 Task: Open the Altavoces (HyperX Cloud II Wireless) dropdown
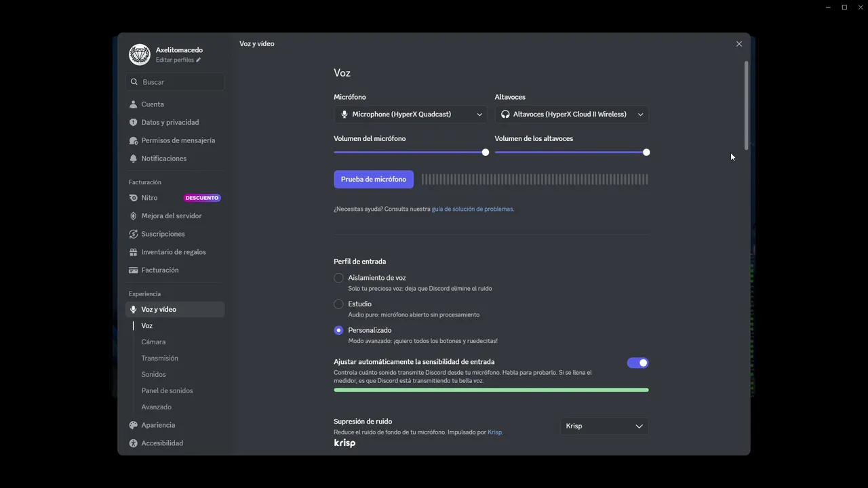click(x=572, y=115)
